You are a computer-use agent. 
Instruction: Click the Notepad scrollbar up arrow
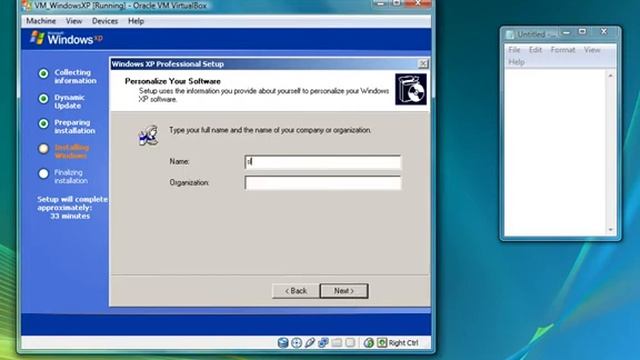[611, 76]
